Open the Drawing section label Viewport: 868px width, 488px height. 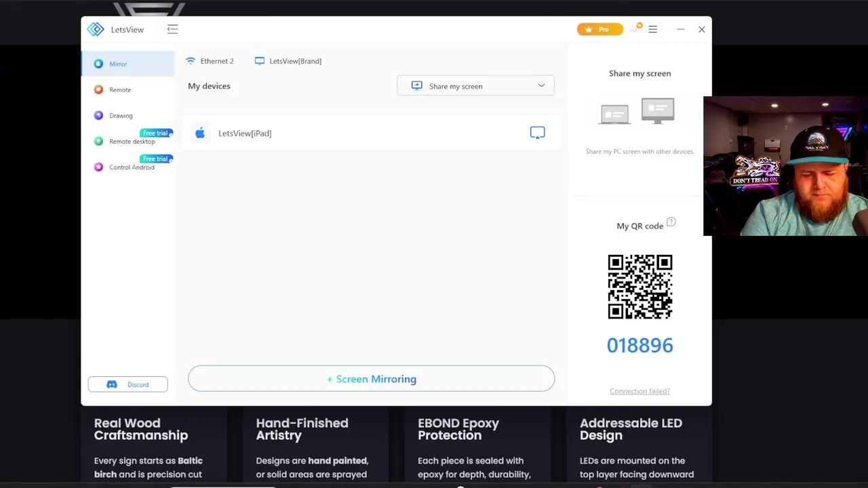[x=121, y=115]
